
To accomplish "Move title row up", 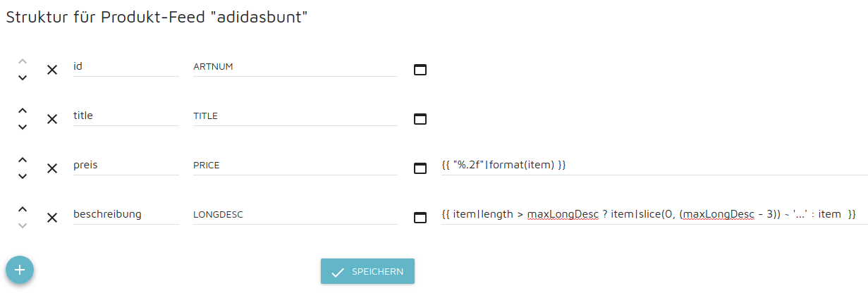I will click(23, 111).
